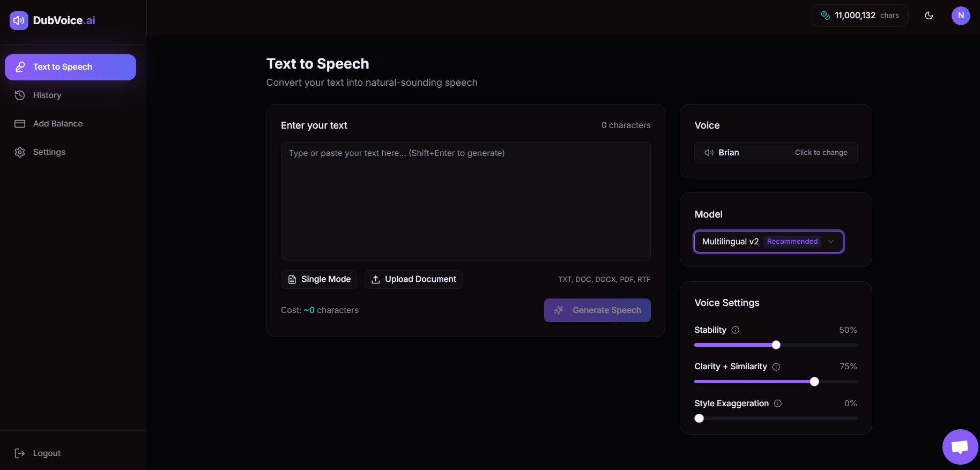
Task: Click the DubVoice.ai speaker logo icon
Action: pyautogui.click(x=19, y=20)
